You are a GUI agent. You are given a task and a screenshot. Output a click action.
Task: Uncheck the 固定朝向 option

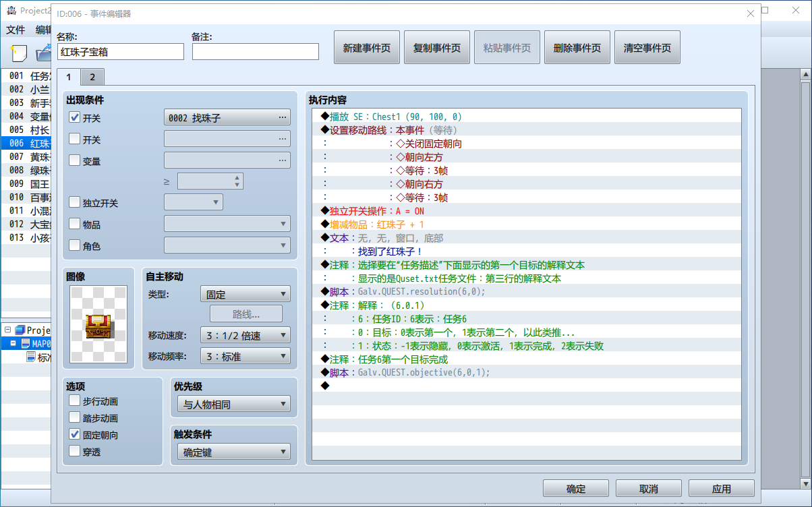coord(75,435)
